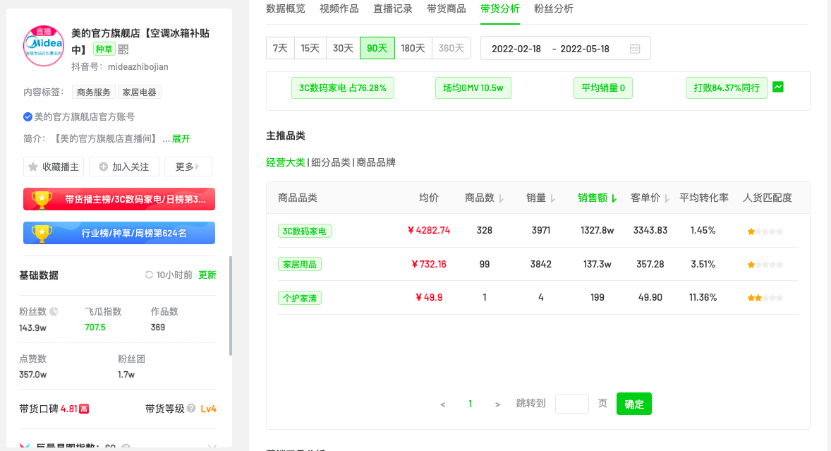Switch to 视频作品 tab
The image size is (831, 451).
(339, 8)
